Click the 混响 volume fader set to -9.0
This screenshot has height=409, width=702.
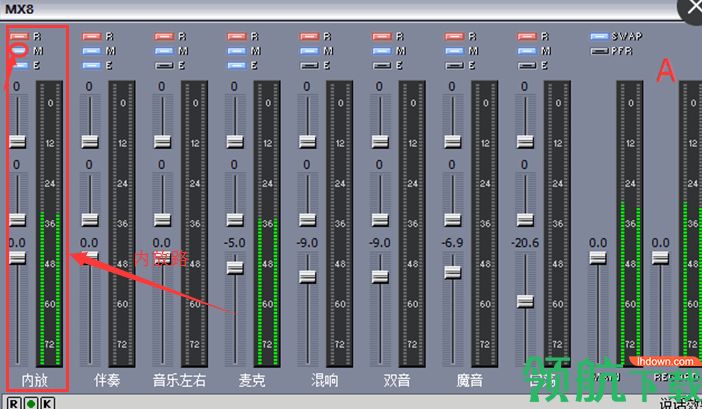(x=308, y=277)
